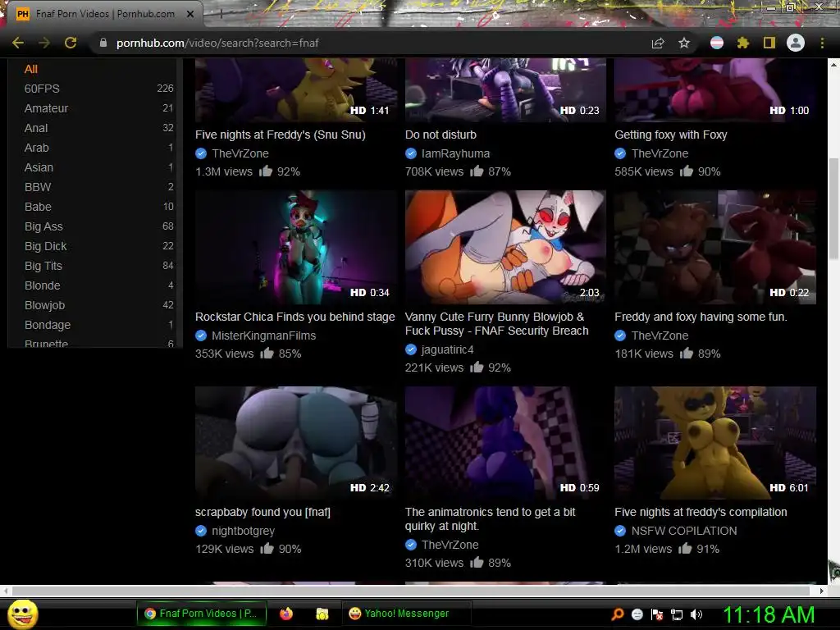Switch to Yahoo! Messenger taskbar item

(406, 614)
